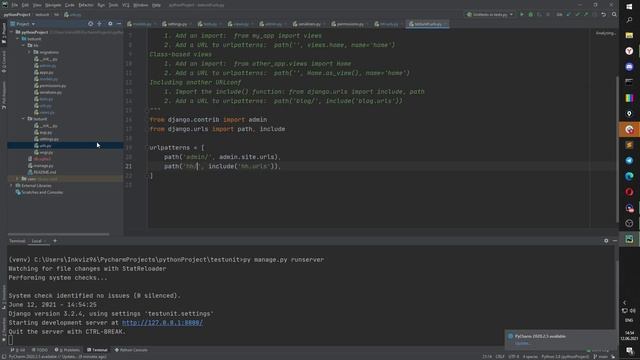Screen dimensions: 640x360
Task: Click the undo arrow icon in toolbar
Action: [604, 14]
